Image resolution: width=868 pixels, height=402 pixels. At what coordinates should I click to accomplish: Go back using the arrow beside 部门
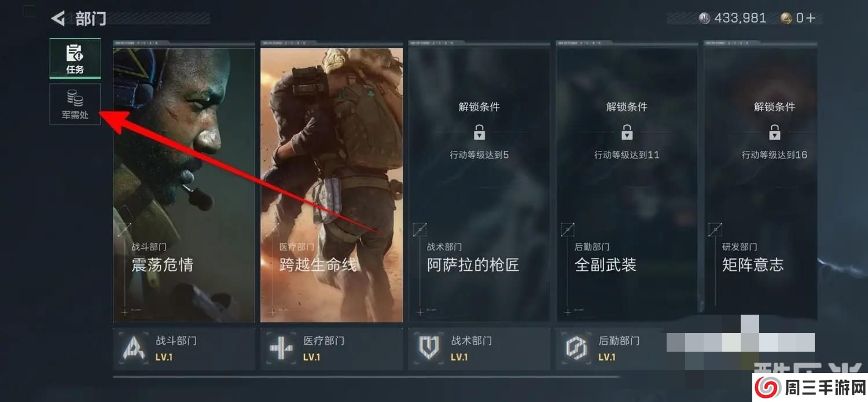pyautogui.click(x=58, y=19)
